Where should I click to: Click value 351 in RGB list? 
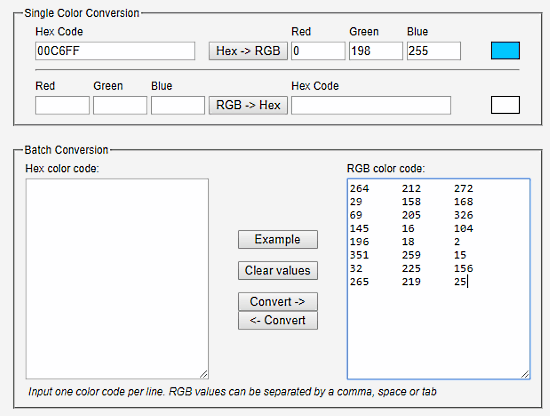click(x=359, y=255)
